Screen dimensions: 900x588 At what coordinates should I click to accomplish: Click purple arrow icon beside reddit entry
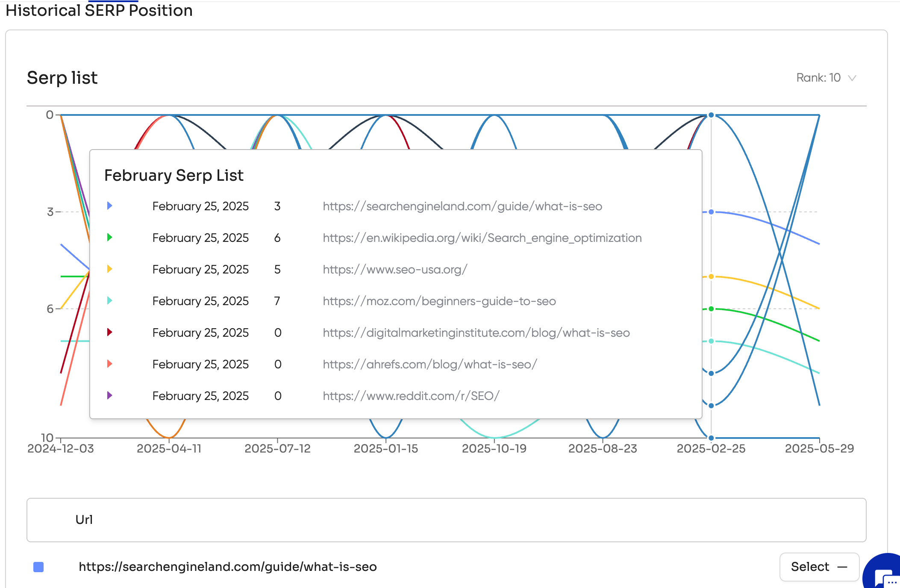tap(109, 396)
